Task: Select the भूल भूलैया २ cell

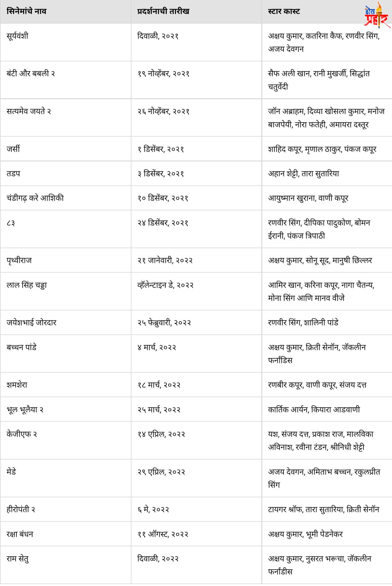Action: pyautogui.click(x=25, y=410)
